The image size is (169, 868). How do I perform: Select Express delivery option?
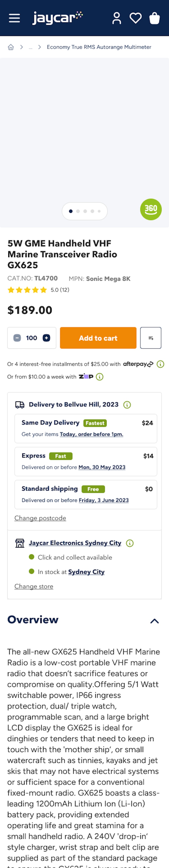click(86, 461)
